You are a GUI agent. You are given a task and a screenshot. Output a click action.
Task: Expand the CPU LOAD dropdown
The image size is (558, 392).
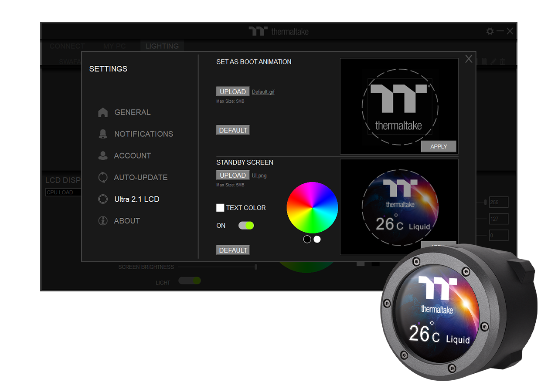[64, 193]
